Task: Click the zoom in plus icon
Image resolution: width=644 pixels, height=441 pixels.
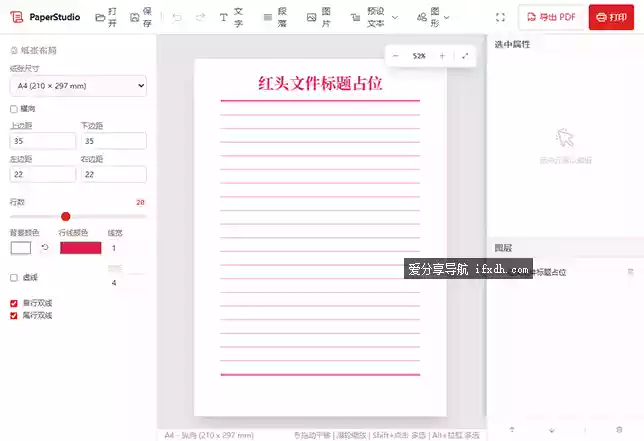Action: (442, 56)
